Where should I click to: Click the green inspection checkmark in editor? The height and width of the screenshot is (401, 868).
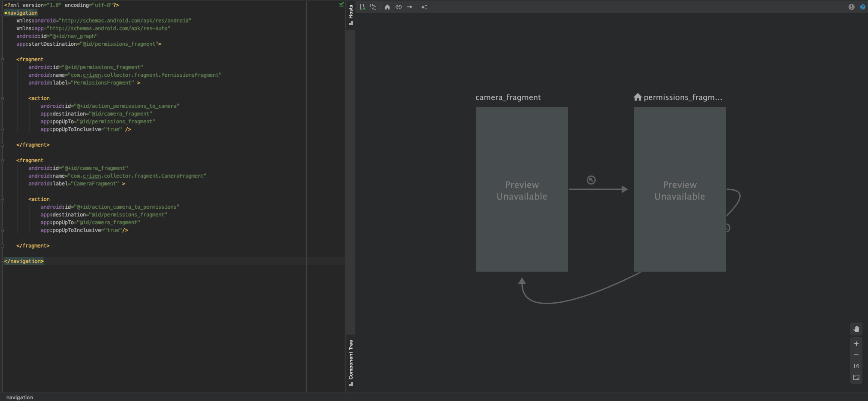pyautogui.click(x=341, y=5)
